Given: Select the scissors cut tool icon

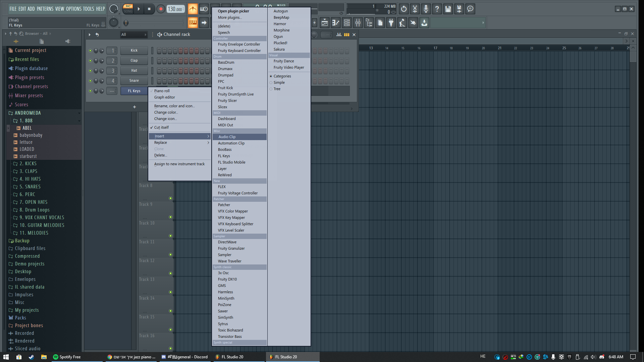Looking at the screenshot, I should pos(415,9).
